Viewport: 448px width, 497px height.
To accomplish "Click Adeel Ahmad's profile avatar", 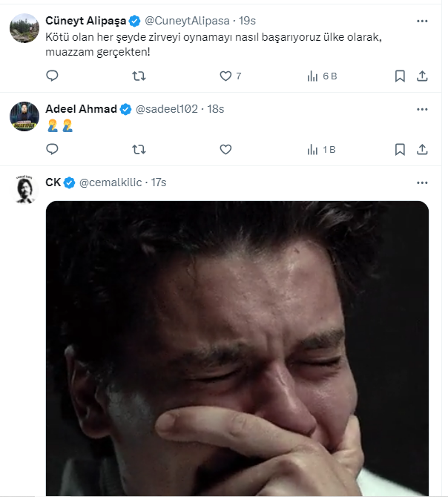I will click(24, 116).
